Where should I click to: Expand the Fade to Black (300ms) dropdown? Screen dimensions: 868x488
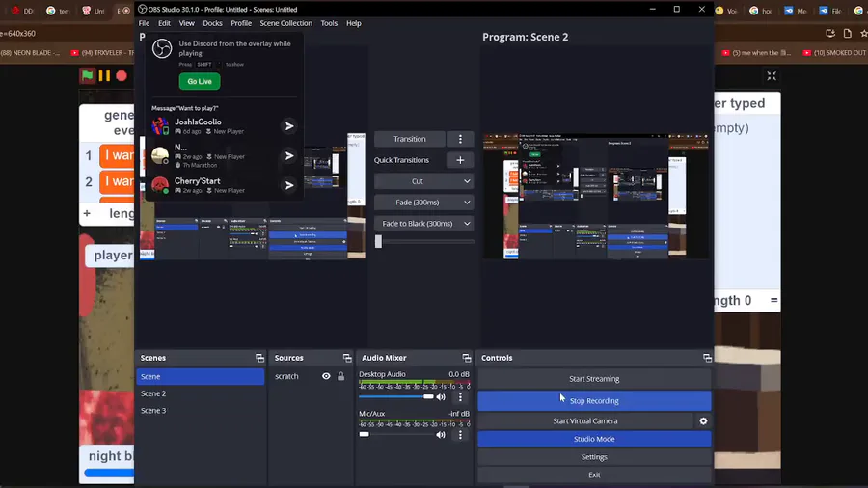click(423, 224)
